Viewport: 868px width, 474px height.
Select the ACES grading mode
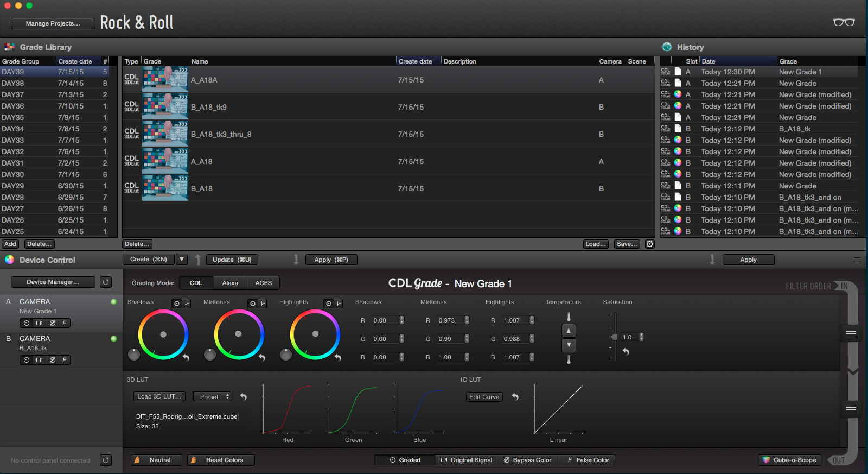coord(264,283)
